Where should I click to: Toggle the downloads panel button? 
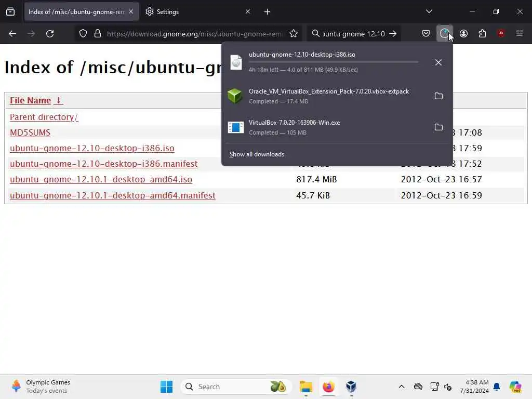pos(445,33)
